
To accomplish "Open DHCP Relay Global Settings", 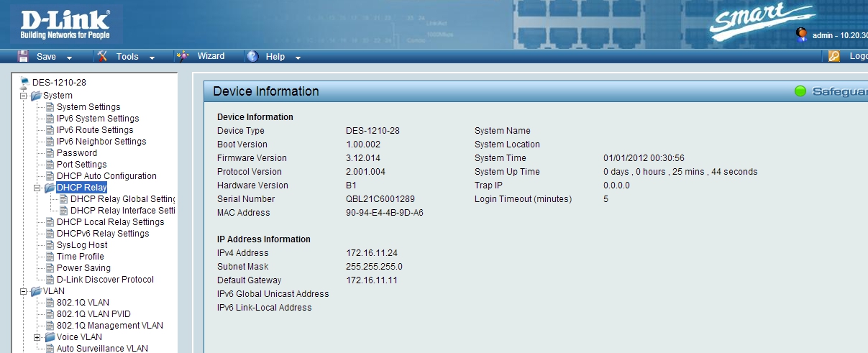I will (x=123, y=198).
